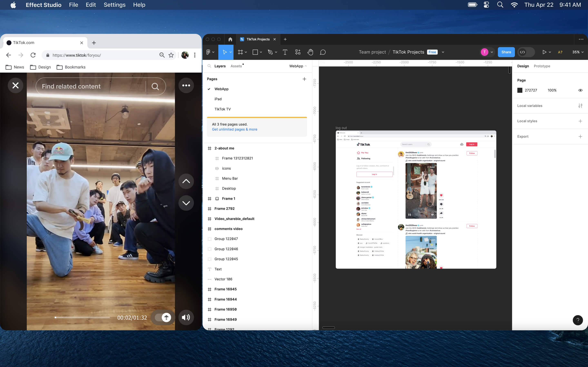This screenshot has height=367, width=588.
Task: Select the Text tool in toolbar
Action: [285, 52]
